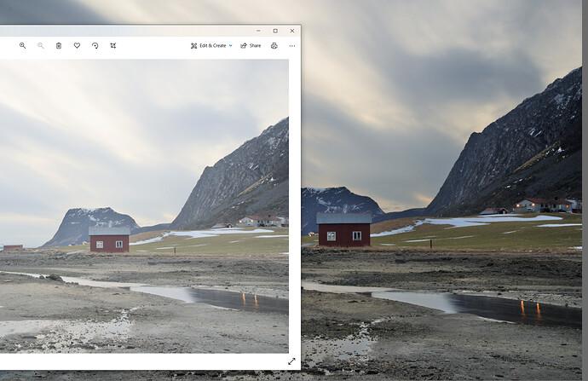588x381 pixels.
Task: Enter full screen with the expand arrows icon
Action: coord(291,361)
